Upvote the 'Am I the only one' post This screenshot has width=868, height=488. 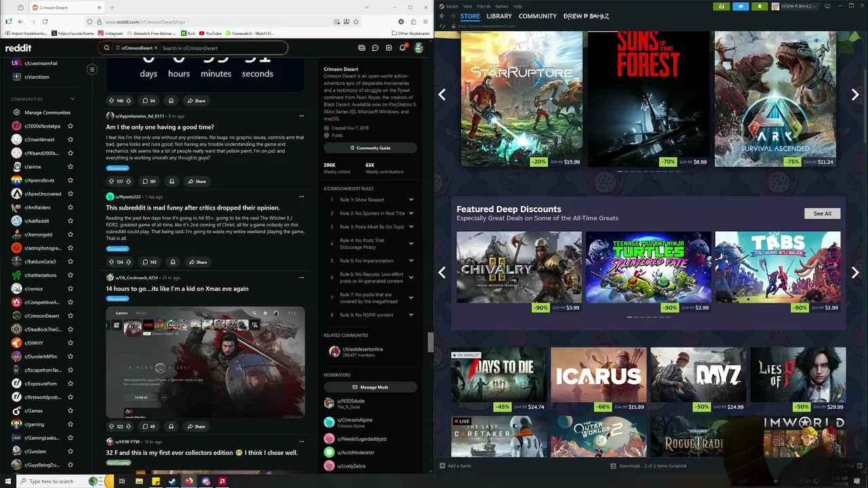[x=111, y=182]
